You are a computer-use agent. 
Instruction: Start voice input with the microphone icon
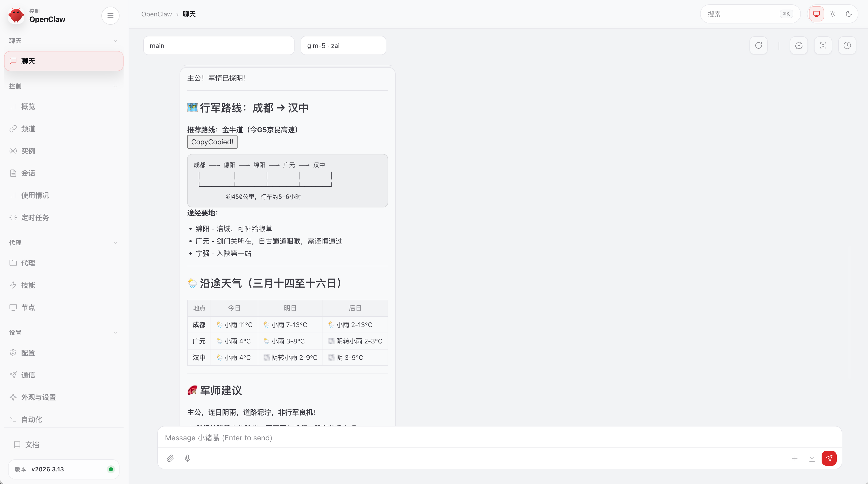pos(188,458)
